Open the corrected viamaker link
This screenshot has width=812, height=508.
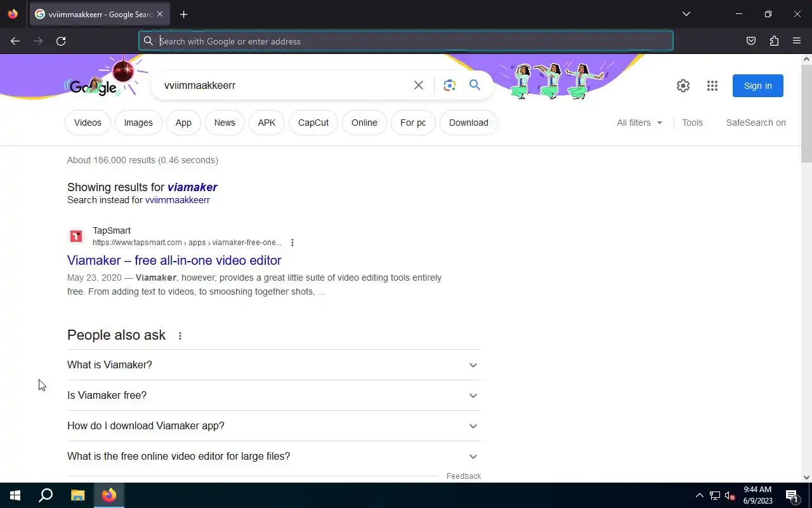(x=192, y=187)
